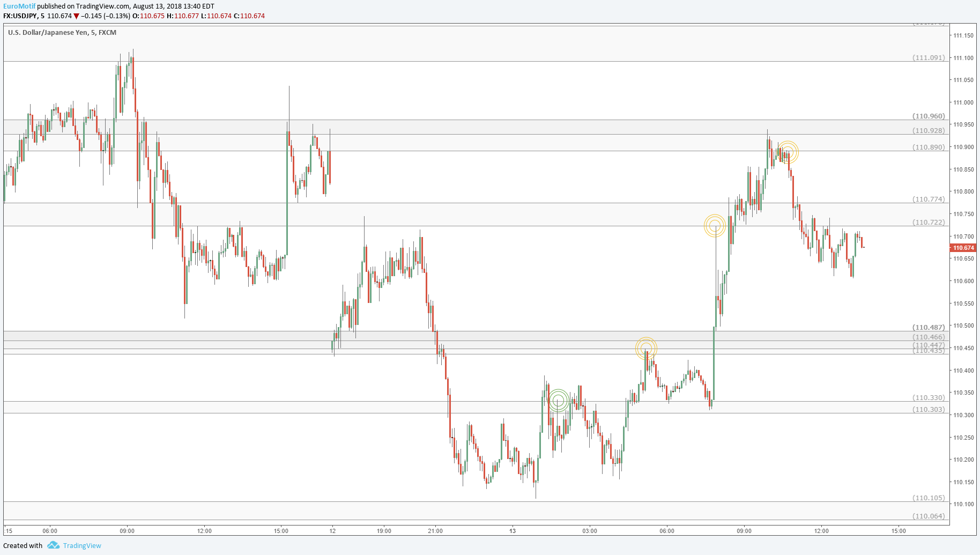
Task: Click the date label 12 on time axis
Action: (332, 531)
